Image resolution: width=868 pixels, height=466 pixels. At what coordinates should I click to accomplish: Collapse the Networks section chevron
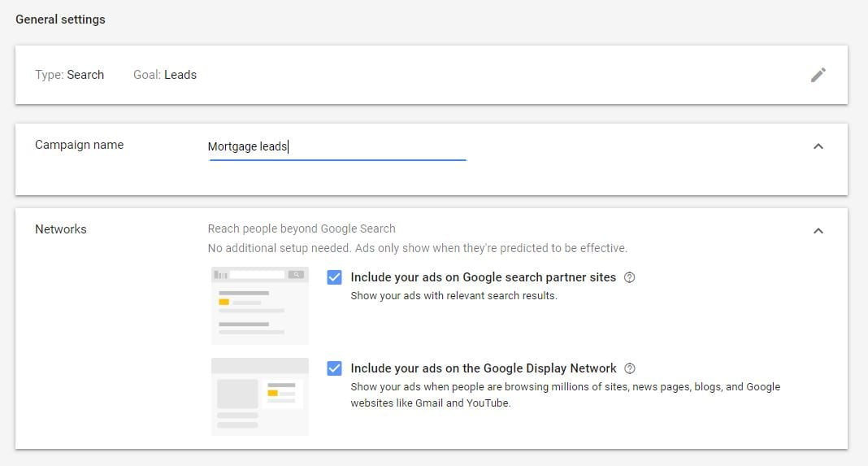pos(818,230)
